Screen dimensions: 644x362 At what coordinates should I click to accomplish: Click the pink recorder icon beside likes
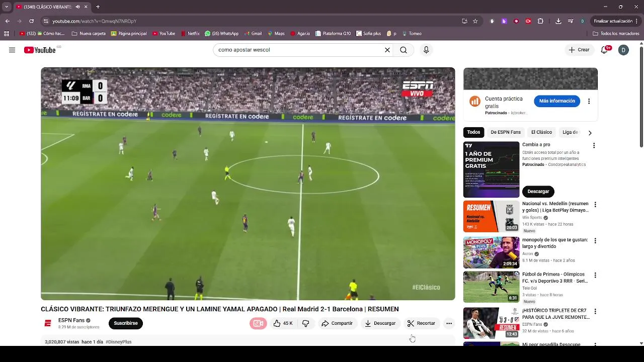pyautogui.click(x=258, y=323)
